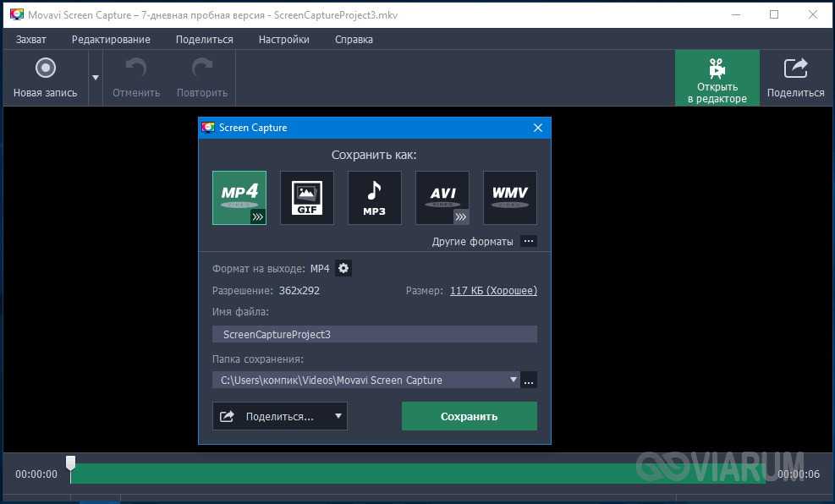835x504 pixels.
Task: Close the Screen Capture dialog
Action: 538,128
